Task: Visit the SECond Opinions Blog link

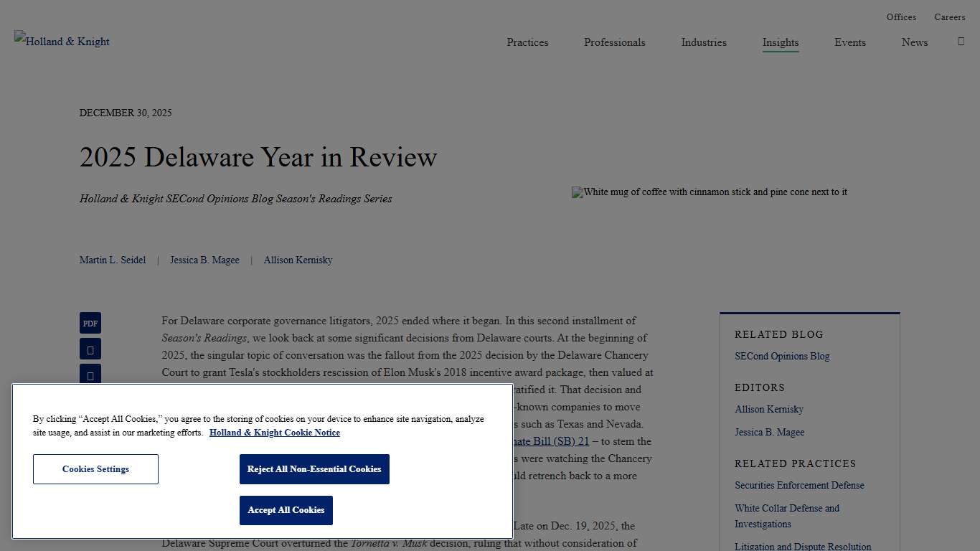Action: 782,356
